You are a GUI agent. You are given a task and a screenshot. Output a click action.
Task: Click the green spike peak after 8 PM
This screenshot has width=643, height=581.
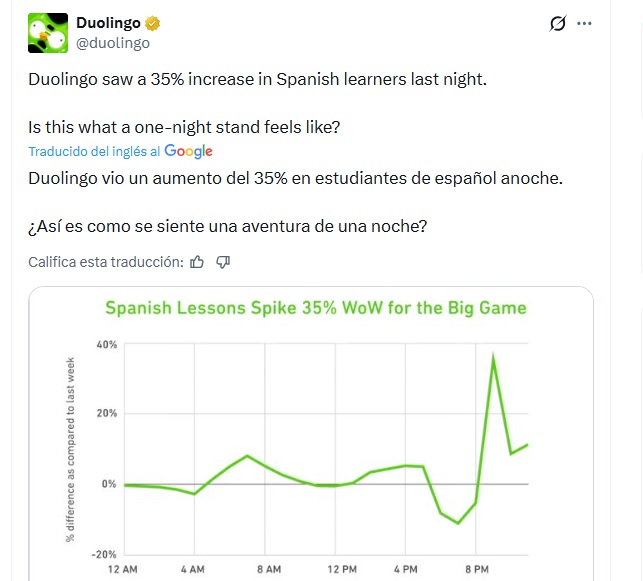[x=493, y=360]
